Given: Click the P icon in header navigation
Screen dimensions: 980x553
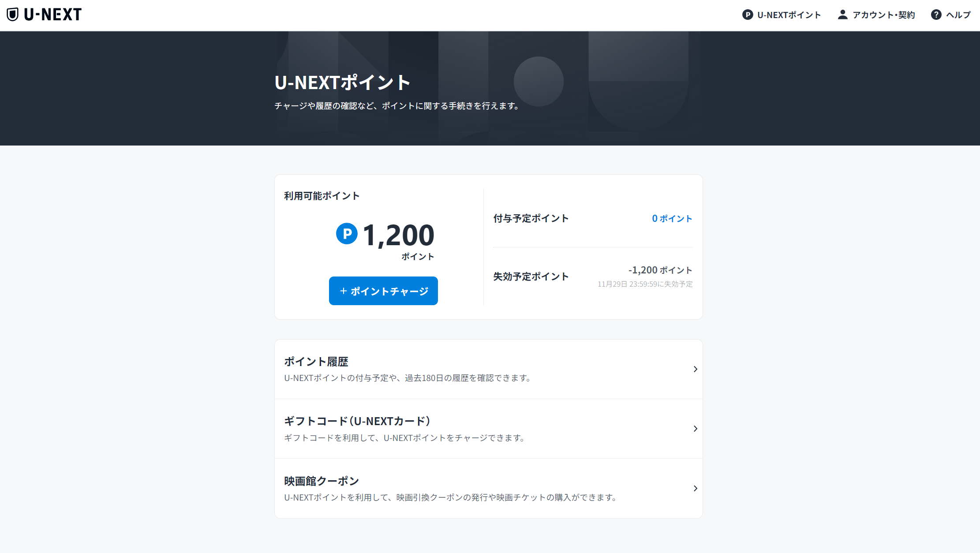Looking at the screenshot, I should click(747, 15).
